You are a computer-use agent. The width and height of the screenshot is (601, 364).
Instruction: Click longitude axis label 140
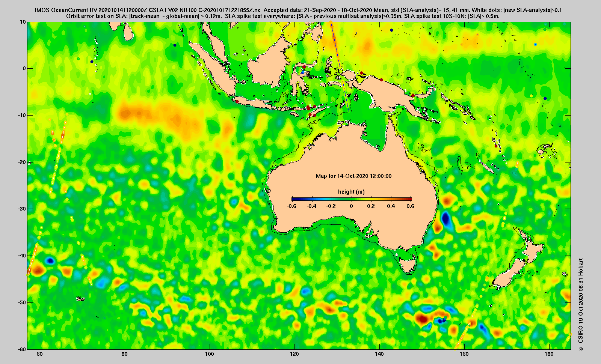(x=379, y=354)
